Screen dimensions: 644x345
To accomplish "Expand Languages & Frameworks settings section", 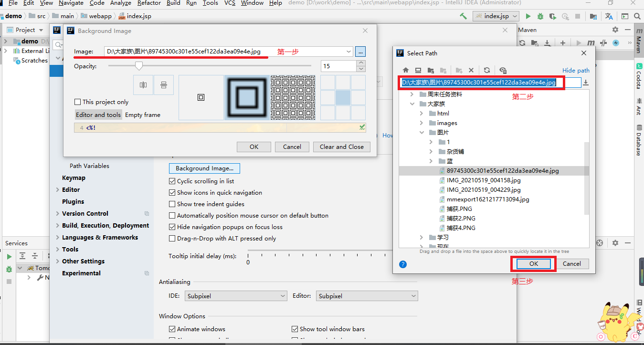I will [58, 238].
